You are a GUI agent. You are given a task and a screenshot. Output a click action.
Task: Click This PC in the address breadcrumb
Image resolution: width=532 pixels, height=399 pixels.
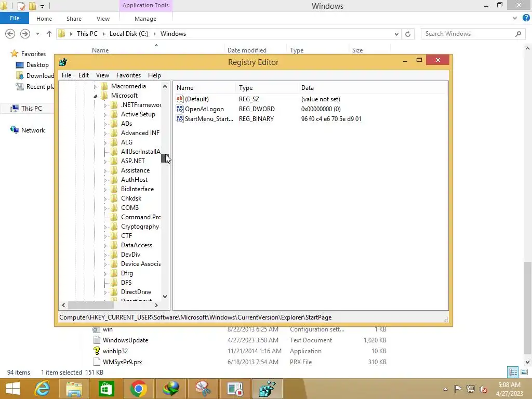pos(87,34)
